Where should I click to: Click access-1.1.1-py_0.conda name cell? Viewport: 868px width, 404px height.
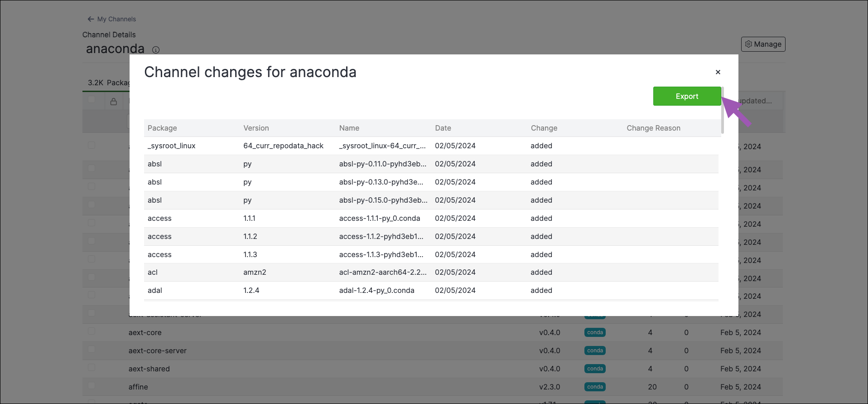pos(380,218)
